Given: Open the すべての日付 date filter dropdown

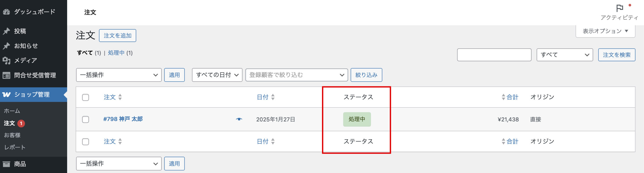Looking at the screenshot, I should [217, 75].
